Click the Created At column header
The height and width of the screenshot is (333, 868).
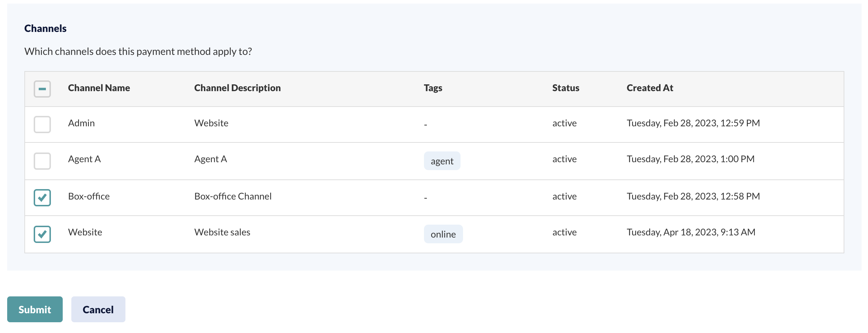pos(650,88)
